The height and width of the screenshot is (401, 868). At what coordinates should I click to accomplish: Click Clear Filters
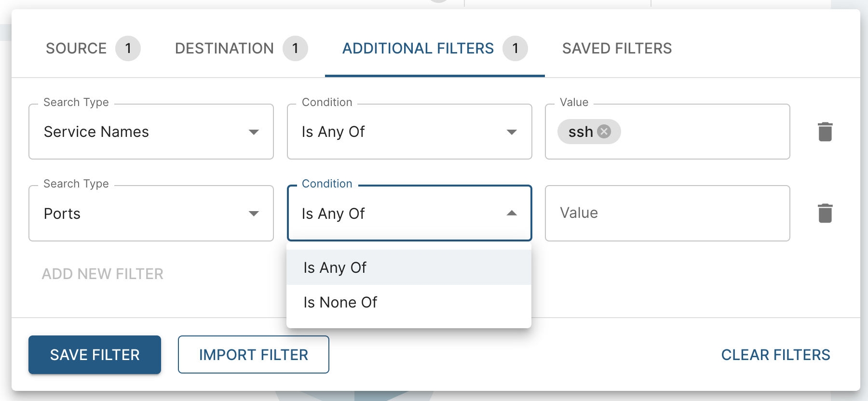pyautogui.click(x=775, y=355)
